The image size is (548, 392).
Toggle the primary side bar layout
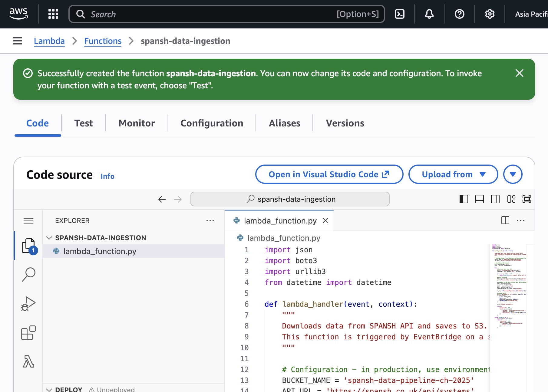464,199
